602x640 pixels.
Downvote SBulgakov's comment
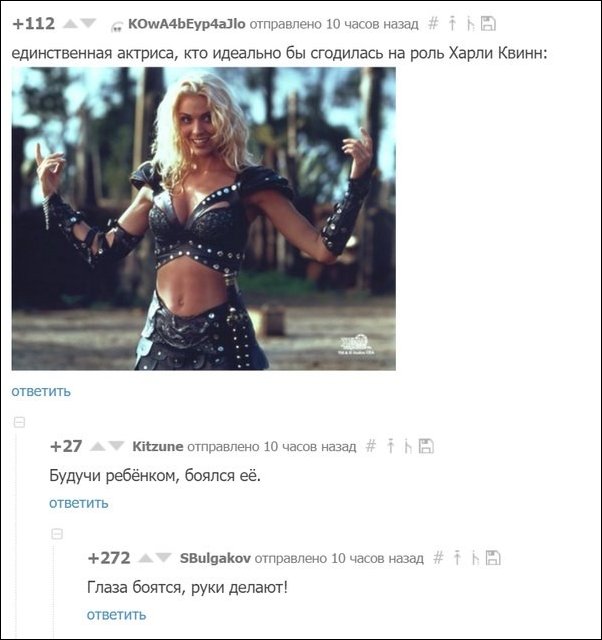[163, 557]
